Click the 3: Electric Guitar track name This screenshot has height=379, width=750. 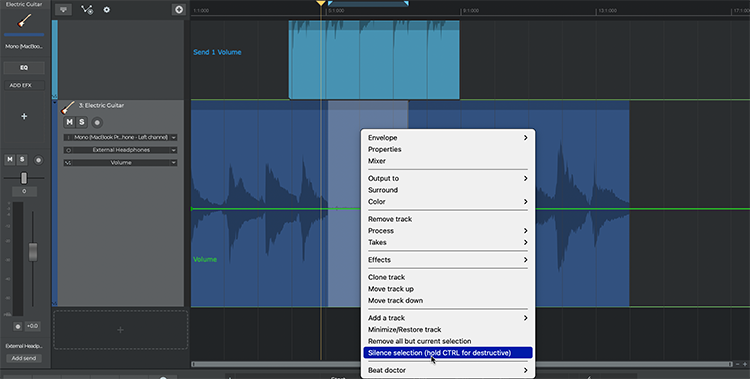pos(101,105)
